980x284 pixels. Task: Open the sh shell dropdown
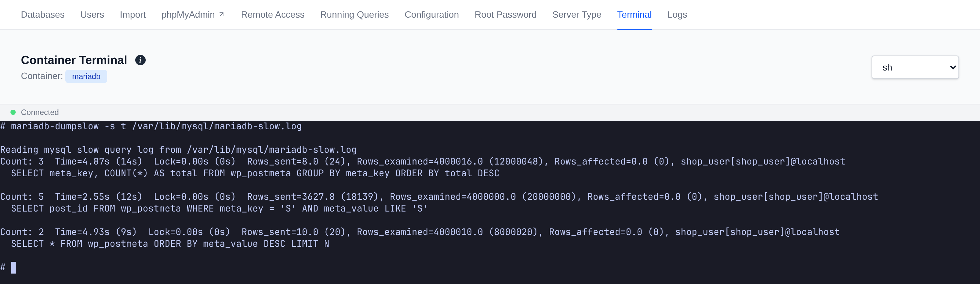point(915,67)
